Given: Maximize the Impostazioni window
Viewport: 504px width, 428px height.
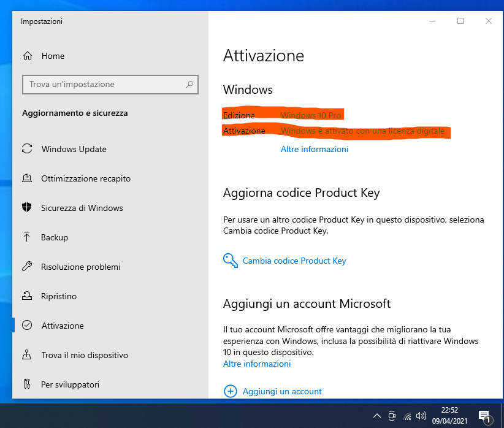Looking at the screenshot, I should [460, 21].
